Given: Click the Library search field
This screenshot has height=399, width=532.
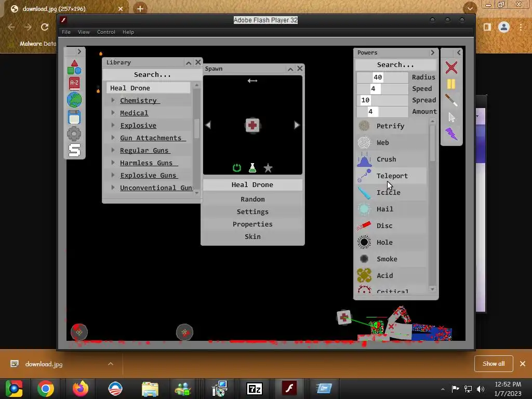Looking at the screenshot, I should [152, 75].
